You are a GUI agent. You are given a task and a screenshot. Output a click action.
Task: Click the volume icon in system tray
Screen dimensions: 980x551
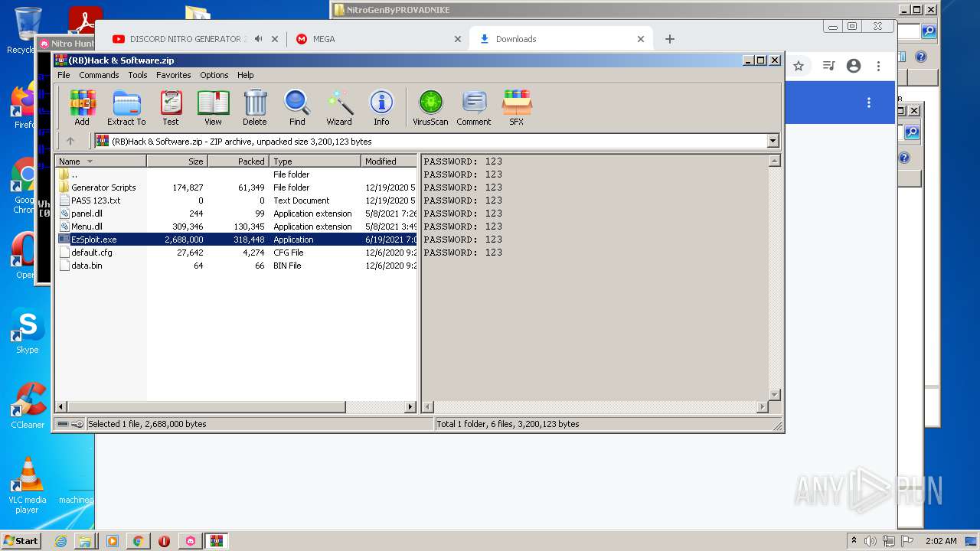click(x=871, y=541)
